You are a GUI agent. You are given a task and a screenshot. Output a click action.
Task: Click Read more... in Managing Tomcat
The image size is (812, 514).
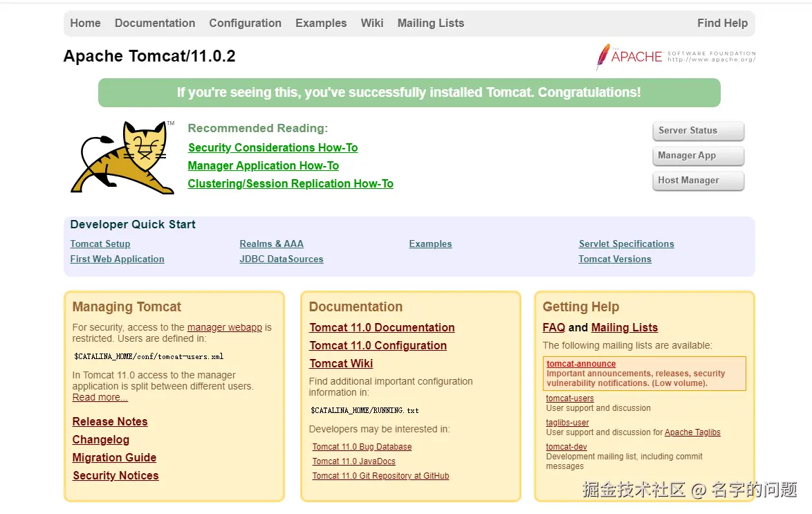click(x=100, y=397)
